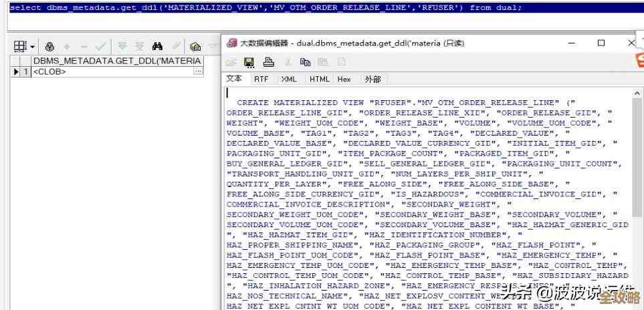Click the binoculars find icon
The width and height of the screenshot is (644, 310).
(x=157, y=46)
